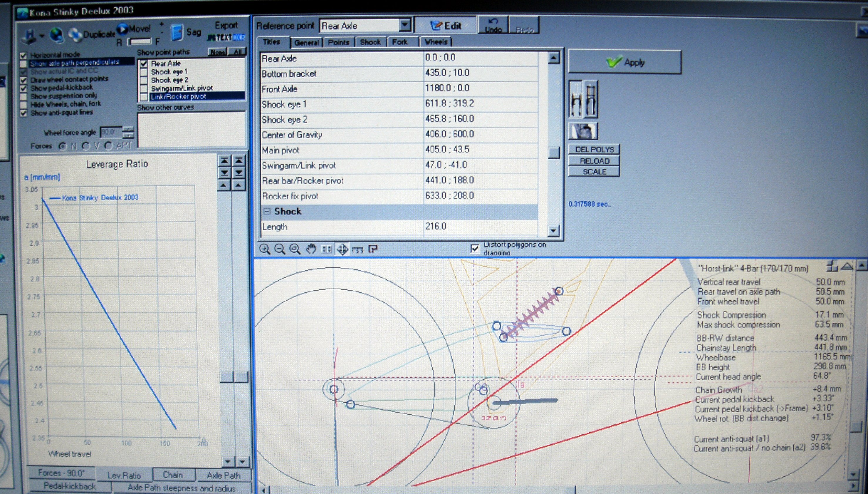Switch to the Titles tab

272,42
